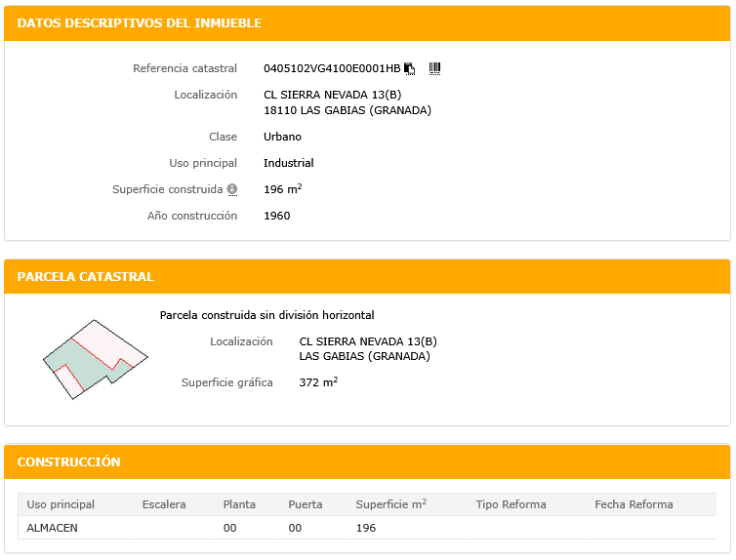Select the ALMACEN row in construction table
This screenshot has width=736, height=560.
pos(53,528)
